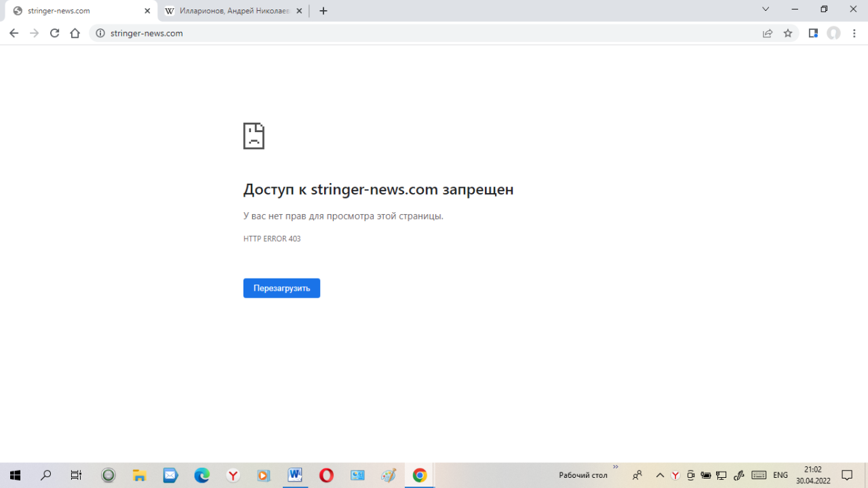Viewport: 868px width, 488px height.
Task: Open the green circle app in the taskbar
Action: (108, 475)
